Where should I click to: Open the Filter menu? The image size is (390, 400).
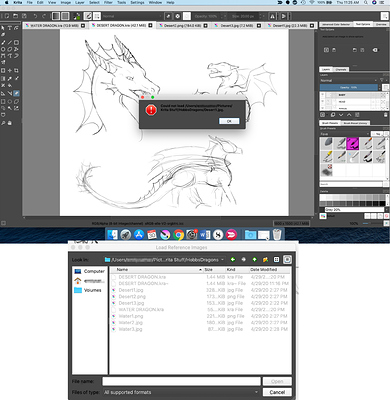pos(108,2)
